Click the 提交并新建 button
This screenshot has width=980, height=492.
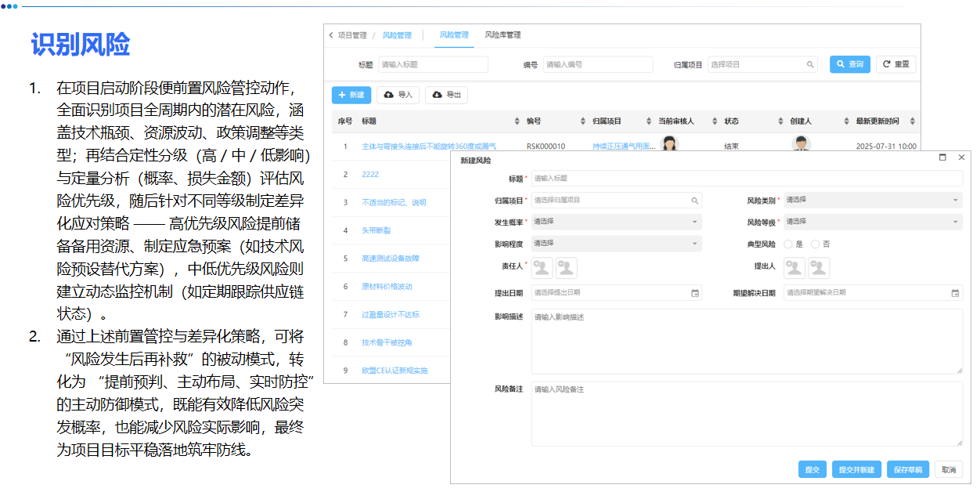pyautogui.click(x=856, y=468)
